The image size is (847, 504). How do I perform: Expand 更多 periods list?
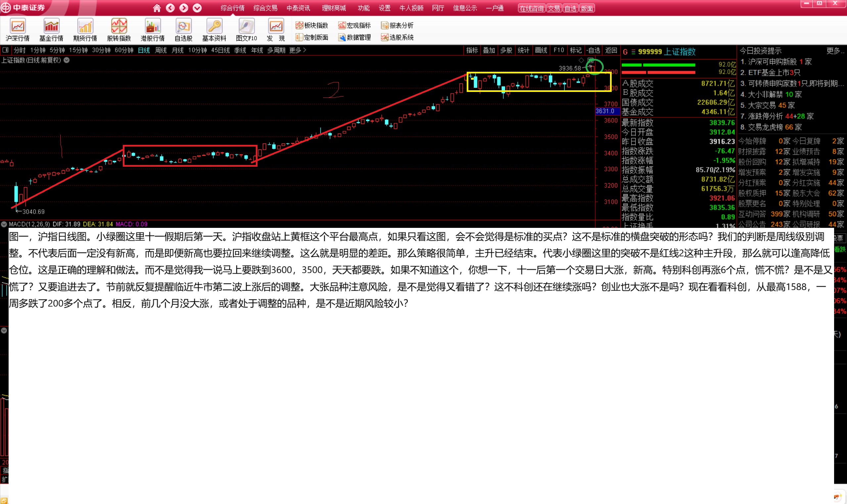point(298,50)
